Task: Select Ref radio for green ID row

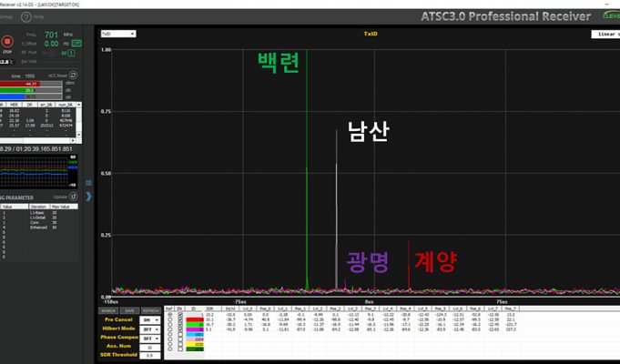Action: [170, 325]
